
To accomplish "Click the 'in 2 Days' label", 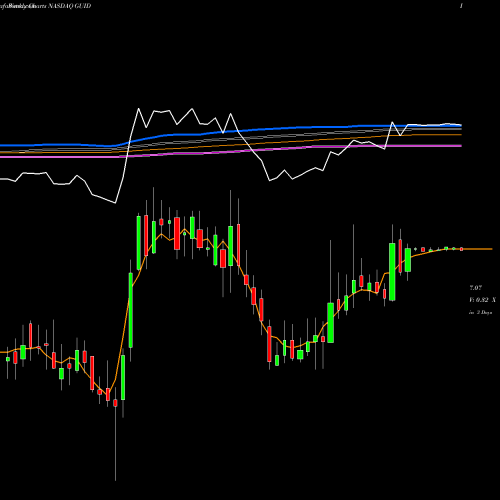I will click(x=480, y=313).
